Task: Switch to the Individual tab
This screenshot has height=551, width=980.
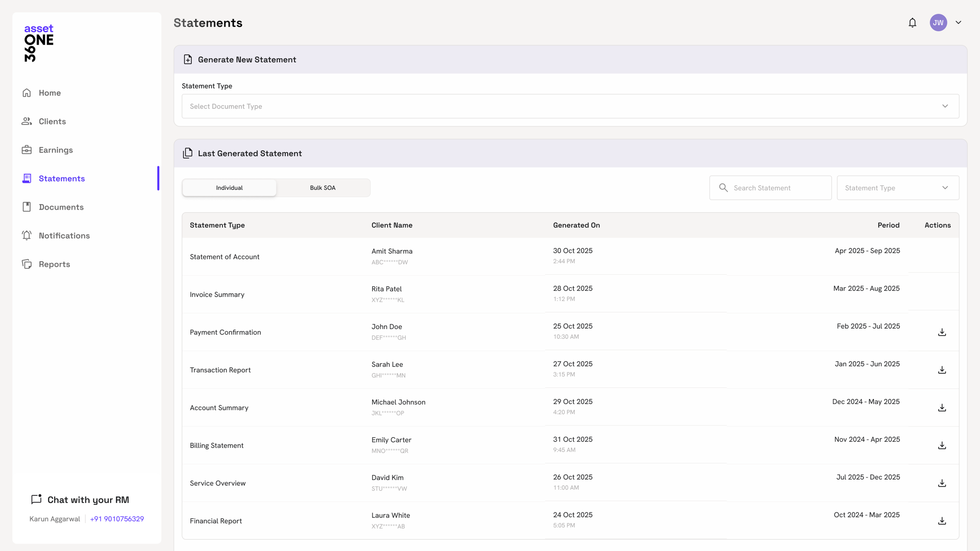Action: pyautogui.click(x=229, y=188)
